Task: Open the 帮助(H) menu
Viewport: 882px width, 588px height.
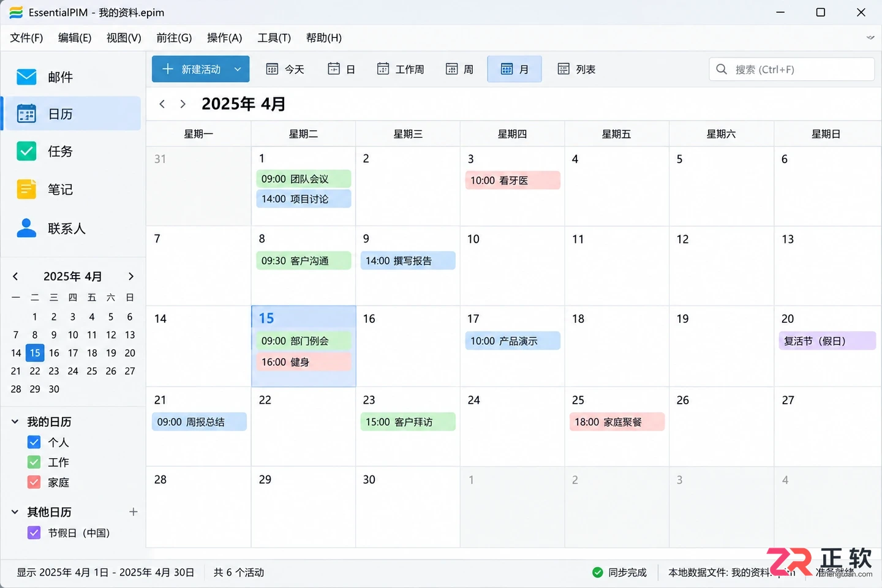Action: pyautogui.click(x=324, y=38)
